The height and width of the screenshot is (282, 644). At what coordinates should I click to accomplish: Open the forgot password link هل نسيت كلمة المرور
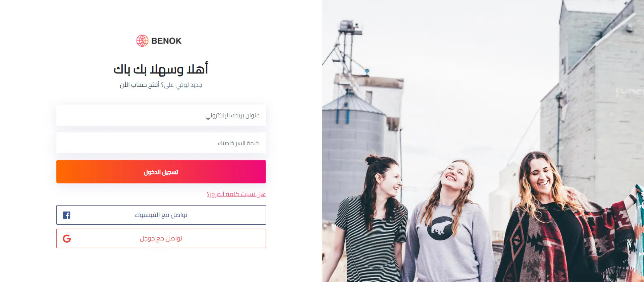[x=236, y=194]
